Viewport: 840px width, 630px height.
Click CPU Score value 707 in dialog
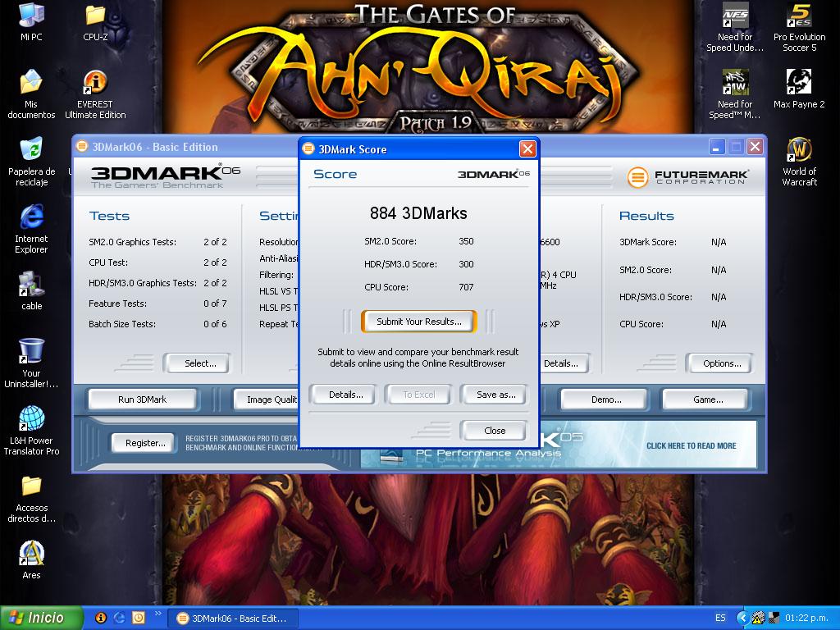466,287
